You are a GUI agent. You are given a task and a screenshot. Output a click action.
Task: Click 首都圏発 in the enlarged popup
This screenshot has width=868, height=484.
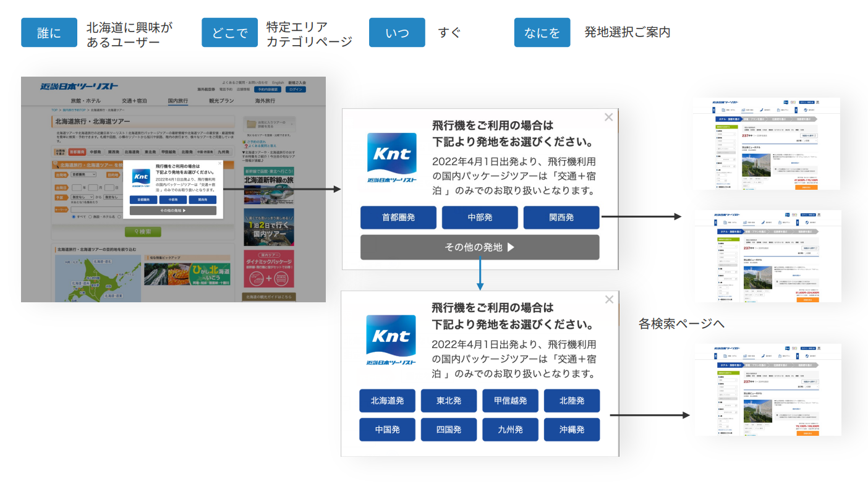(398, 218)
